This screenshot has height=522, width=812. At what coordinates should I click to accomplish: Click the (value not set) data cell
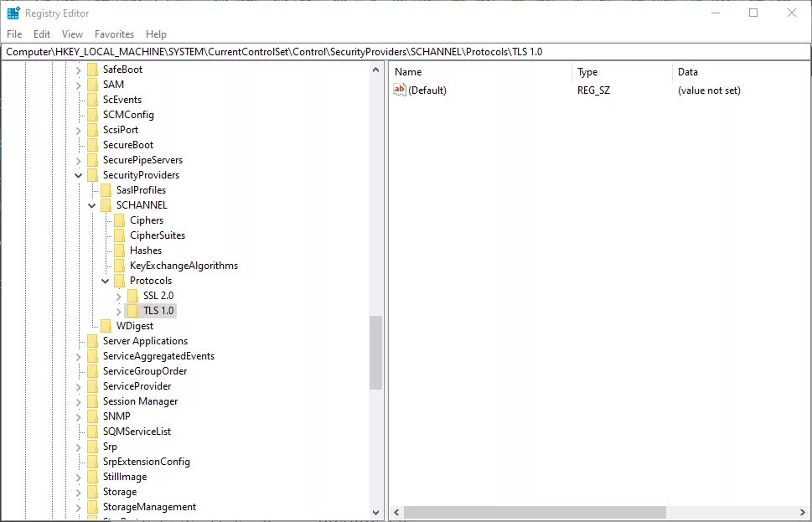pos(709,90)
